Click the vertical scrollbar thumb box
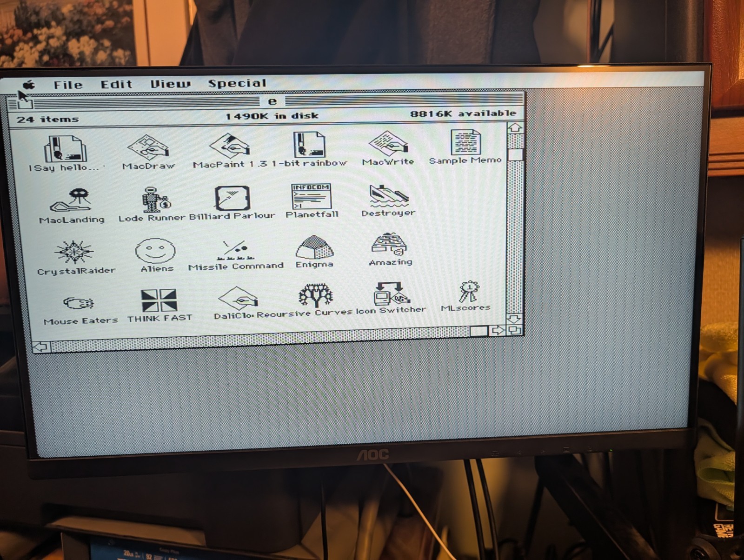The image size is (744, 560). pos(515,154)
